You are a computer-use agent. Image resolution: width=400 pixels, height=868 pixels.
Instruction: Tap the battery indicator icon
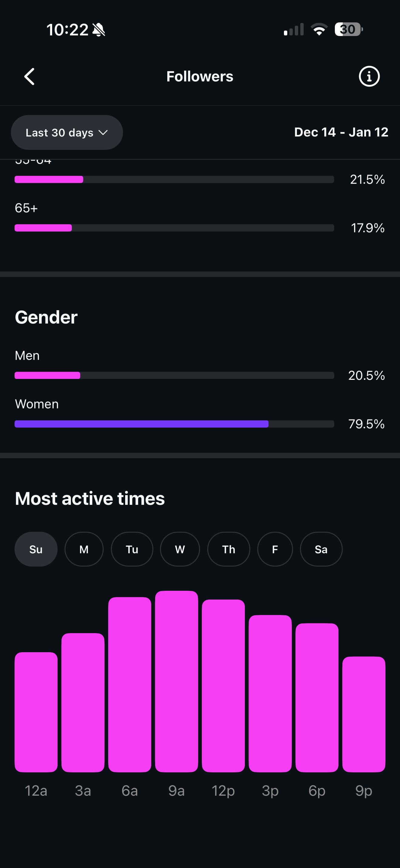[348, 29]
